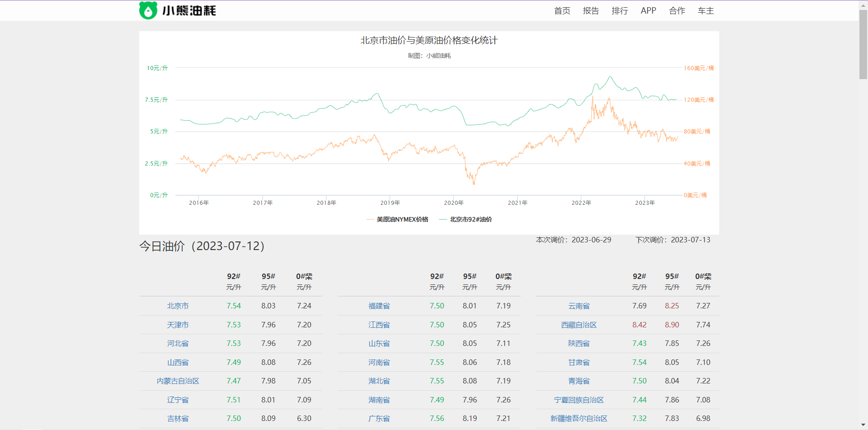Open the 吉林省 link
Viewport: 868px width, 430px height.
pos(178,418)
